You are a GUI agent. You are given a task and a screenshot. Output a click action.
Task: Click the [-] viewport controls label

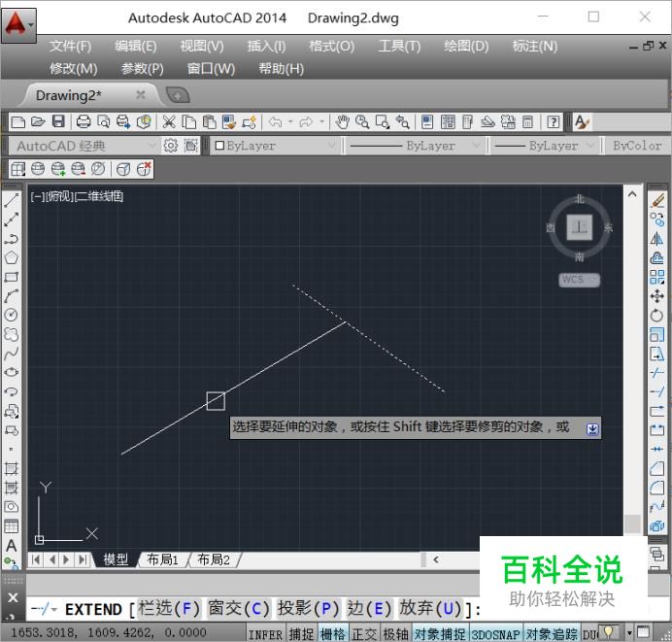pyautogui.click(x=37, y=197)
